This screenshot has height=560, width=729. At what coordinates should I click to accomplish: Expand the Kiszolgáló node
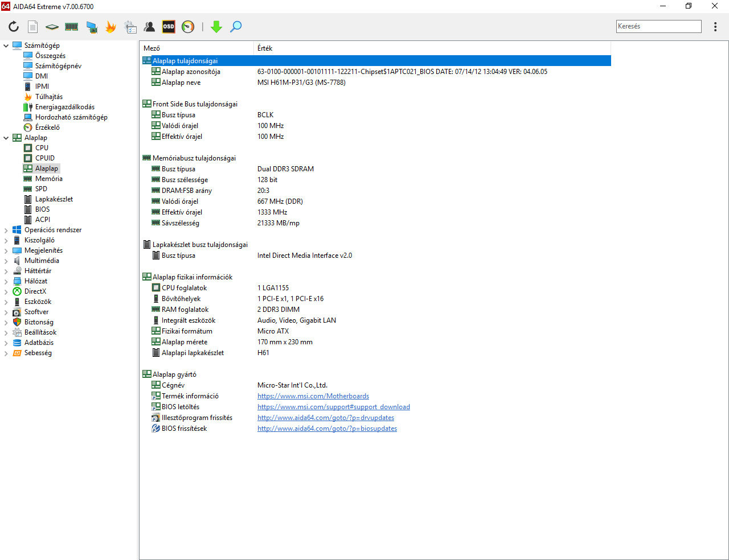[6, 240]
